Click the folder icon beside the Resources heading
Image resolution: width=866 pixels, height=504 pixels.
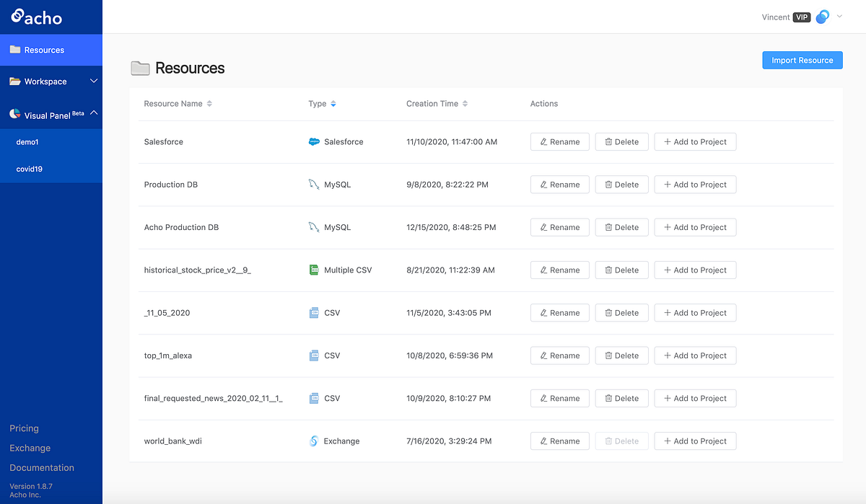[141, 68]
